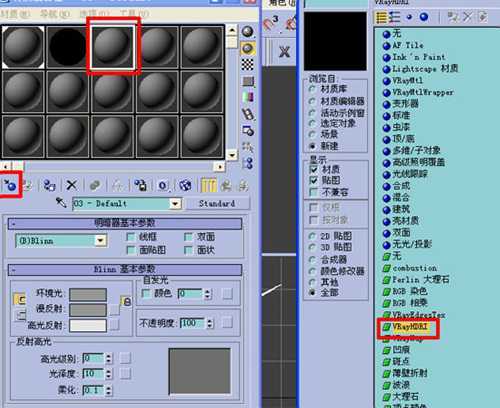Open the (B)Blinn shader dropdown

pos(101,240)
